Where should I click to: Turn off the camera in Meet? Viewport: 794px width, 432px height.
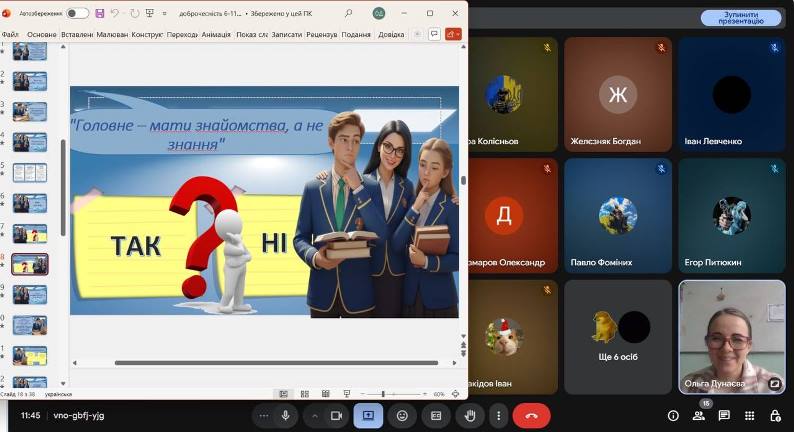[336, 416]
